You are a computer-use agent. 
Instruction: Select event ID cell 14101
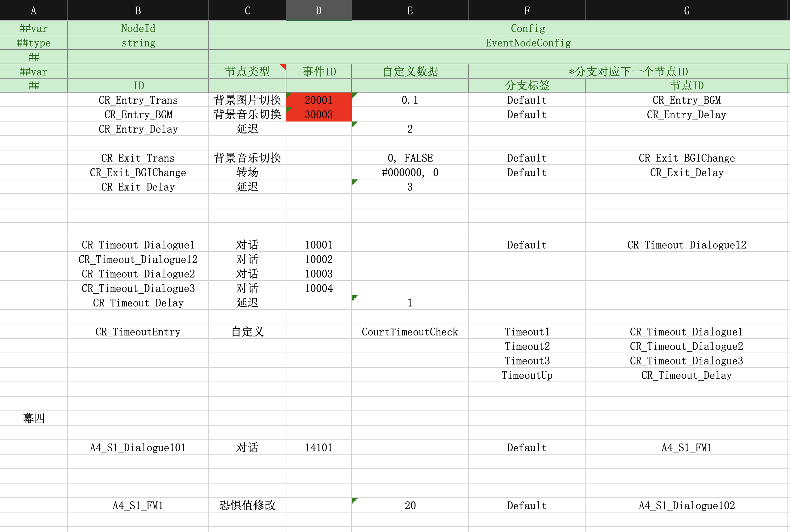pyautogui.click(x=319, y=448)
